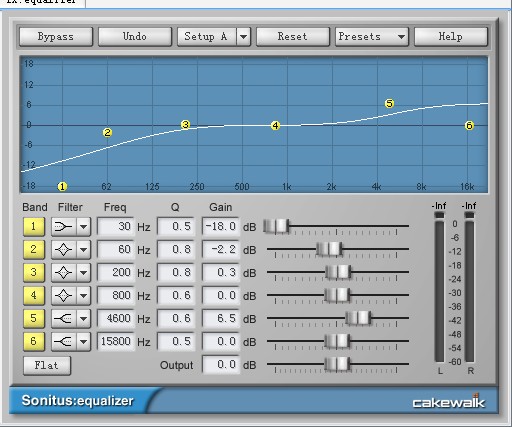Image resolution: width=512 pixels, height=427 pixels.
Task: Click band 1 gain slider handle
Action: [276, 226]
